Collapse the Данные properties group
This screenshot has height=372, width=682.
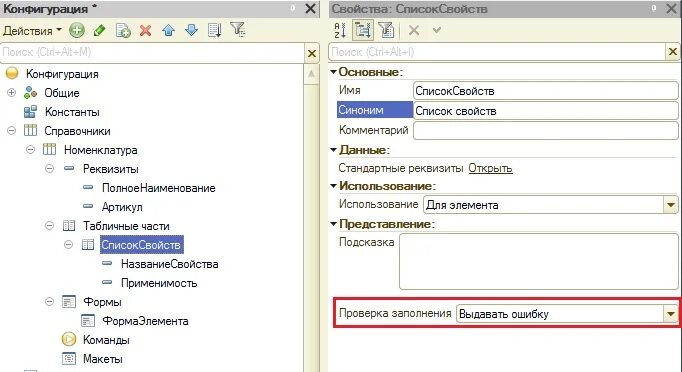tap(334, 150)
